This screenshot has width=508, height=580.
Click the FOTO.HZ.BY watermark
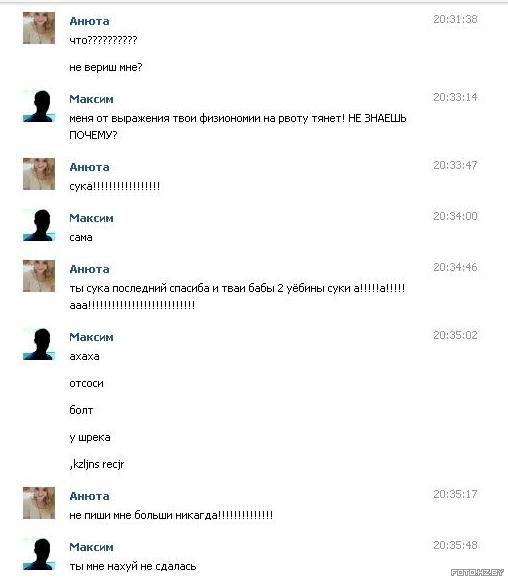477,572
